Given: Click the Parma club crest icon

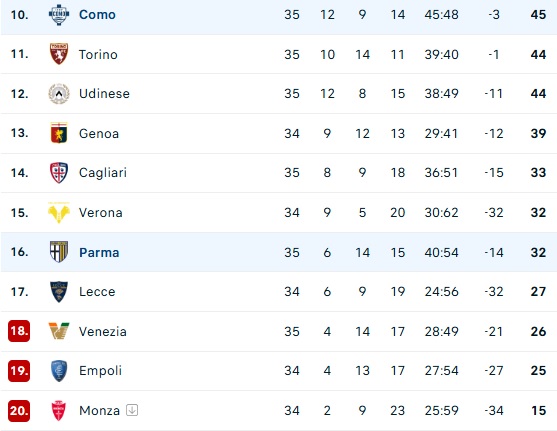Looking at the screenshot, I should click(x=59, y=252).
